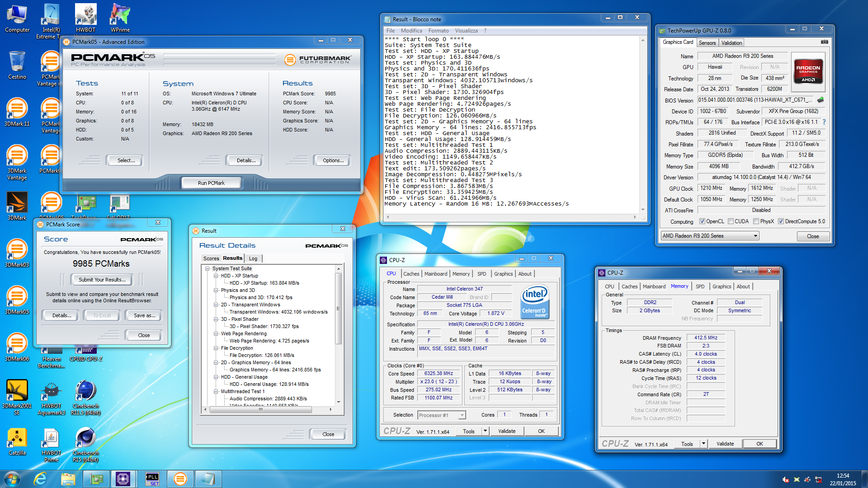Screen dimensions: 868x488
Task: Toggle the OpenCL checkbox in GPU-Z
Action: coord(702,221)
